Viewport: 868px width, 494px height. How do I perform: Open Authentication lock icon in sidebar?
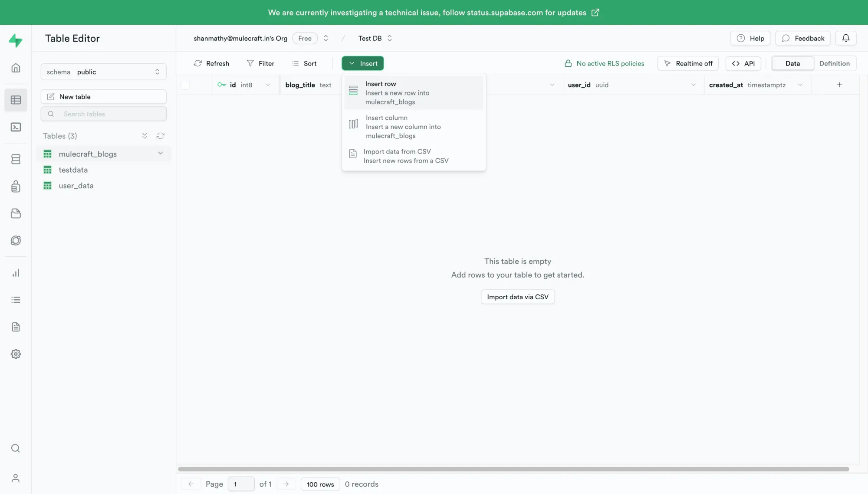16,186
